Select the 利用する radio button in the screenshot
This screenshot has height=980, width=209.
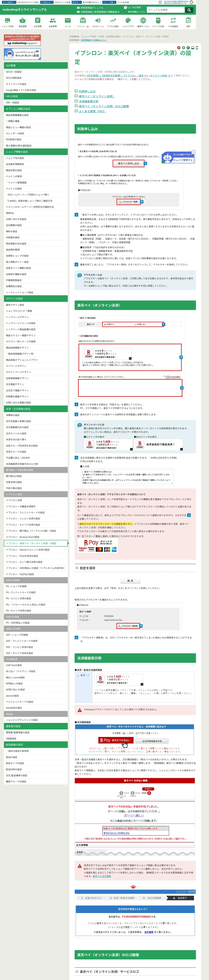coord(105,325)
